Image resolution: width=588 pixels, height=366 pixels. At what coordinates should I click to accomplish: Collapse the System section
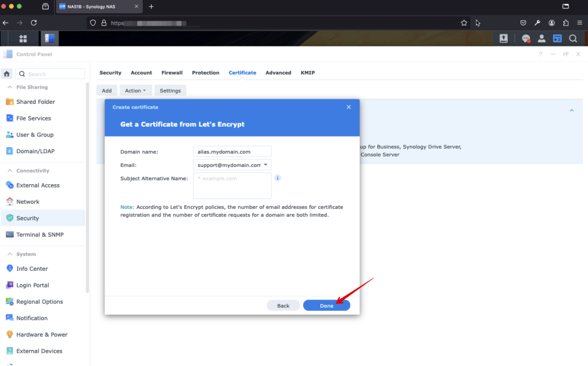10,254
